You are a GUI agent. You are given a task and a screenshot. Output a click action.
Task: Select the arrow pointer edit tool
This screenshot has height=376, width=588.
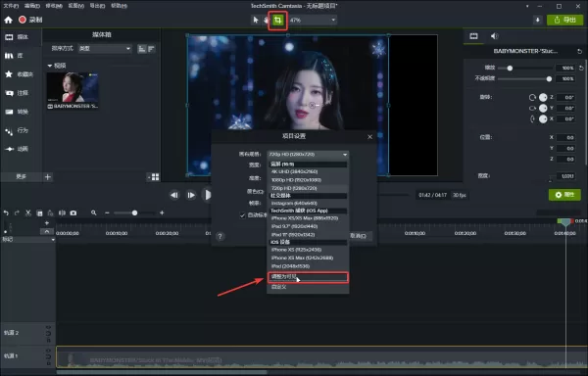click(x=256, y=20)
